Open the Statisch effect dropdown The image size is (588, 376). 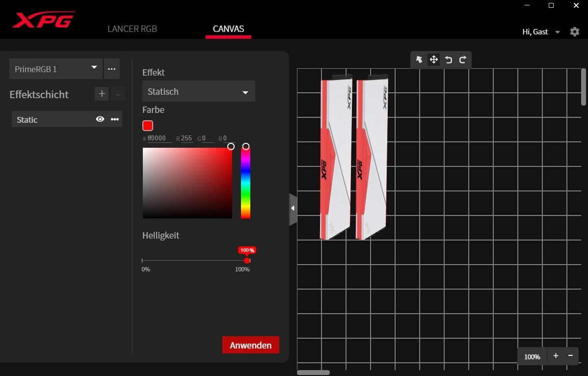pos(199,91)
